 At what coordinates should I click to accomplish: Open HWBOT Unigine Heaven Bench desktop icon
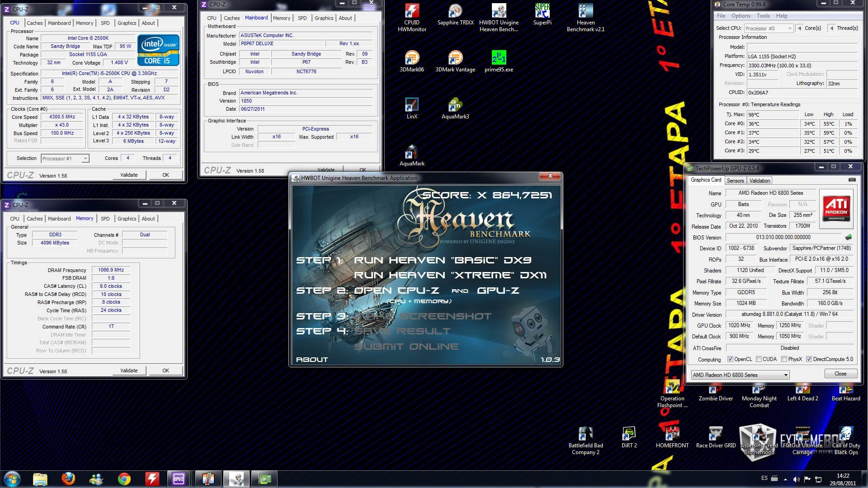click(499, 18)
